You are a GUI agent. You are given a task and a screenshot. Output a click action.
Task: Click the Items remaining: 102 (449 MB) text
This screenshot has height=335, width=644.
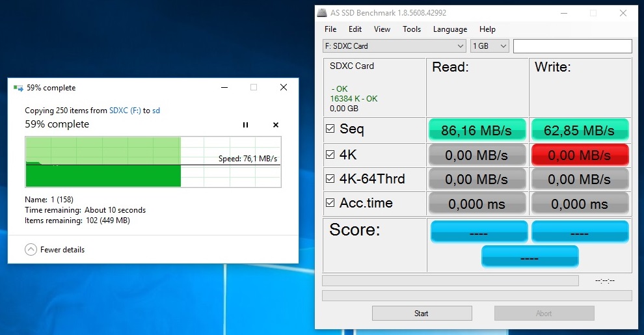77,221
